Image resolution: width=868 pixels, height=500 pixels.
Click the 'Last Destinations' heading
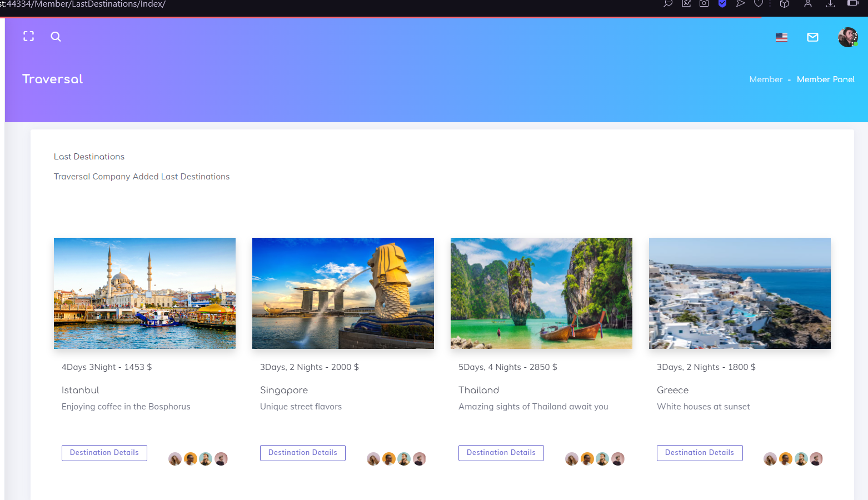click(x=89, y=157)
